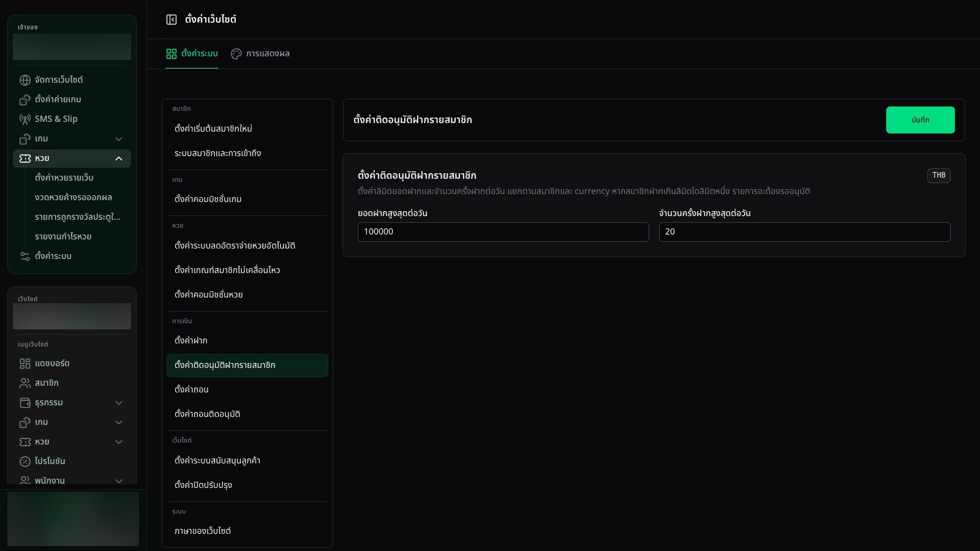Switch to the การแสดงผล tab
Image resolution: width=980 pixels, height=551 pixels.
260,54
